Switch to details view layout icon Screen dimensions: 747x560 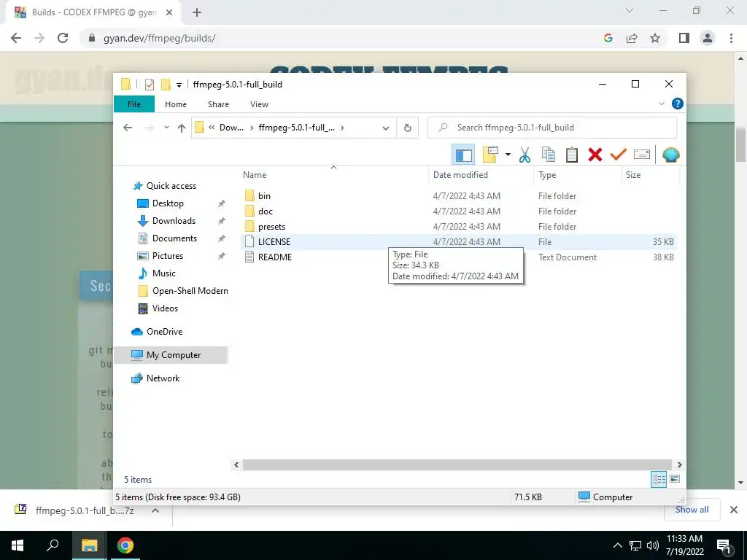(659, 479)
